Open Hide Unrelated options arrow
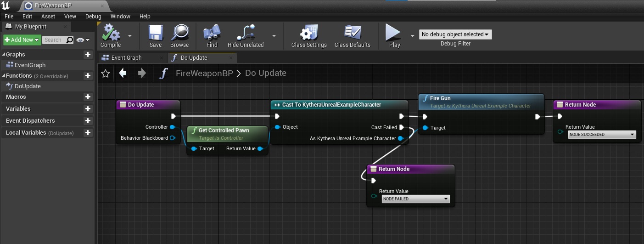Viewport: 644px width, 244px height. [274, 35]
